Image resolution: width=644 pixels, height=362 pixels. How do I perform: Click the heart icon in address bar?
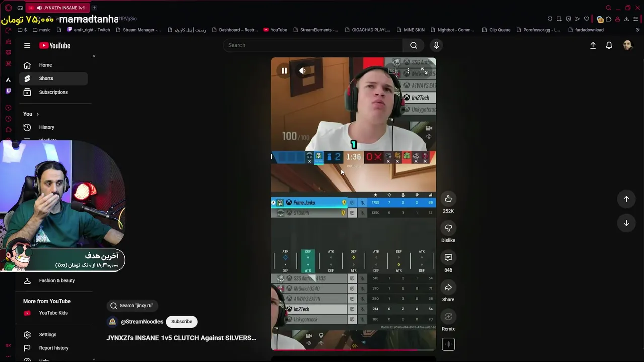586,19
